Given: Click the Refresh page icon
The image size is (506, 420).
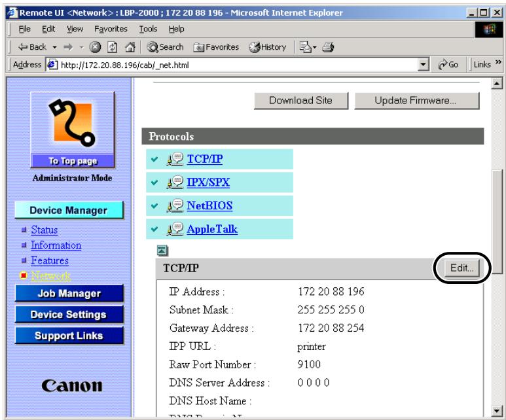Looking at the screenshot, I should [112, 47].
